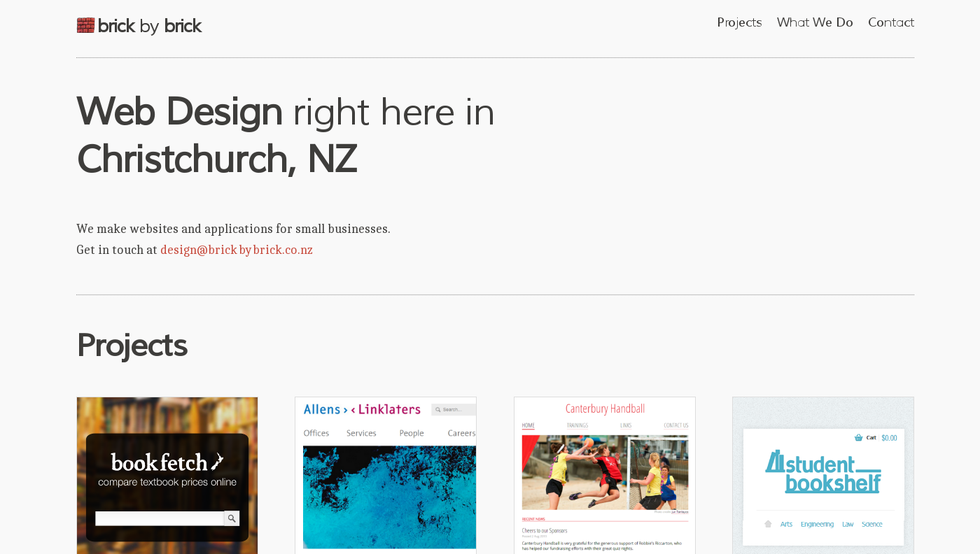Click the student bookshelf cart icon
Viewport: 980px width, 554px height.
(858, 438)
